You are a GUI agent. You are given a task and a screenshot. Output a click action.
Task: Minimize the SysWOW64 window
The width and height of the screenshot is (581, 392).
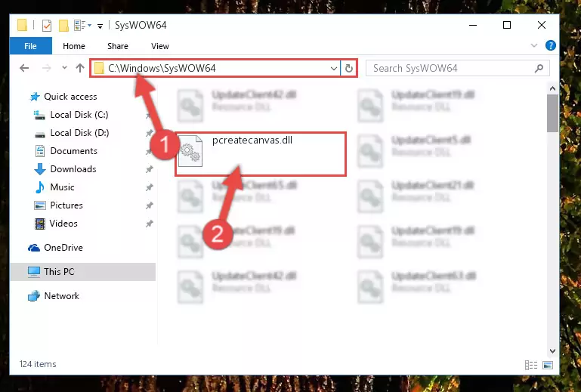(x=473, y=25)
